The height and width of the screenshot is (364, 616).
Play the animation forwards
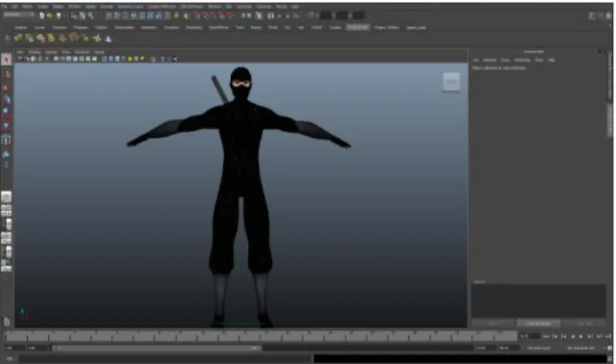pos(581,336)
